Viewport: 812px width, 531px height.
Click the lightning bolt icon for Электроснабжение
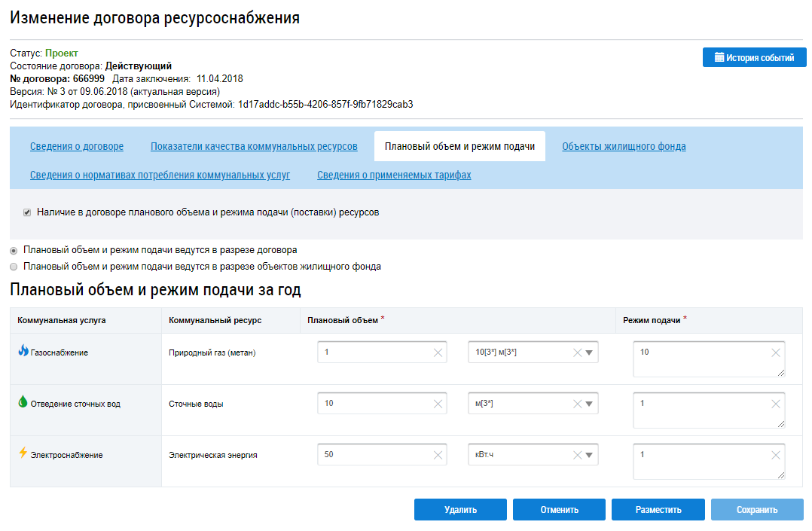(23, 453)
